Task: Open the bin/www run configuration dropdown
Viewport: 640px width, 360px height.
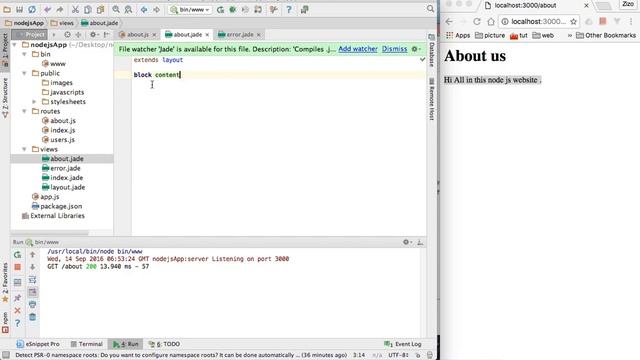Action: [x=190, y=9]
